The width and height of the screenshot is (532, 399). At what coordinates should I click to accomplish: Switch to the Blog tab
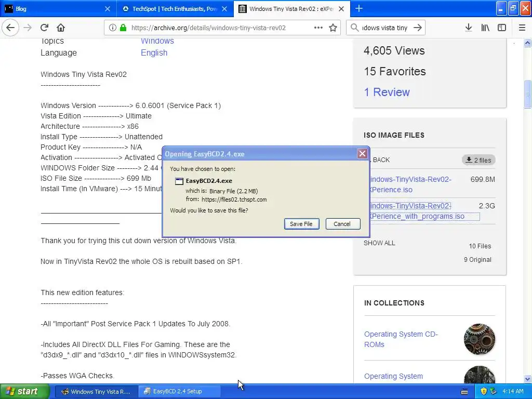(58, 9)
